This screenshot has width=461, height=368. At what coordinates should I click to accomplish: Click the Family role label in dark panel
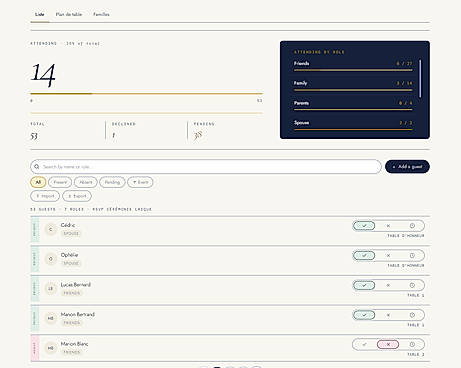click(301, 83)
